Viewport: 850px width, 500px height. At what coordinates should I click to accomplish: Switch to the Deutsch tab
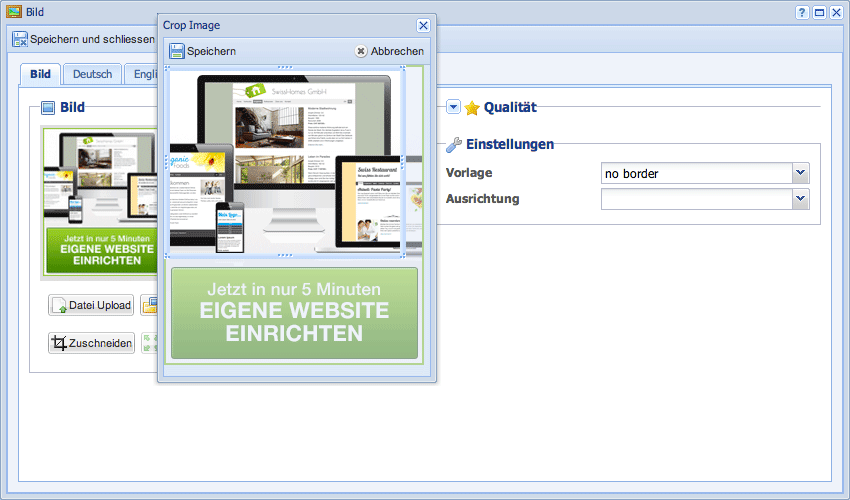(92, 74)
